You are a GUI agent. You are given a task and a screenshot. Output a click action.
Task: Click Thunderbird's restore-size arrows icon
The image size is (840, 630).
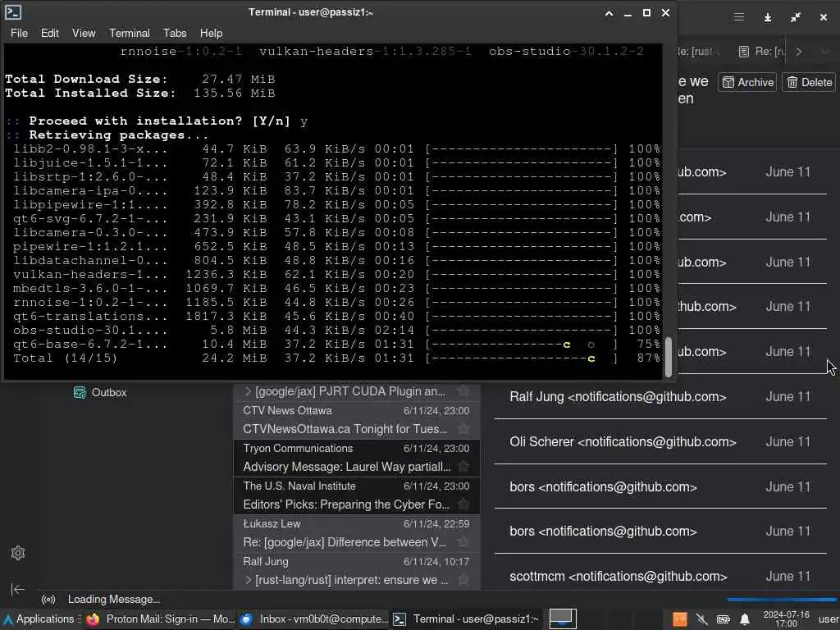796,17
